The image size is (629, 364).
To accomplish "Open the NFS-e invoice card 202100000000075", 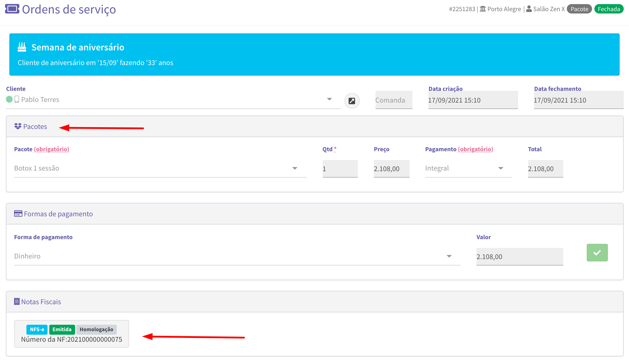I will point(72,334).
